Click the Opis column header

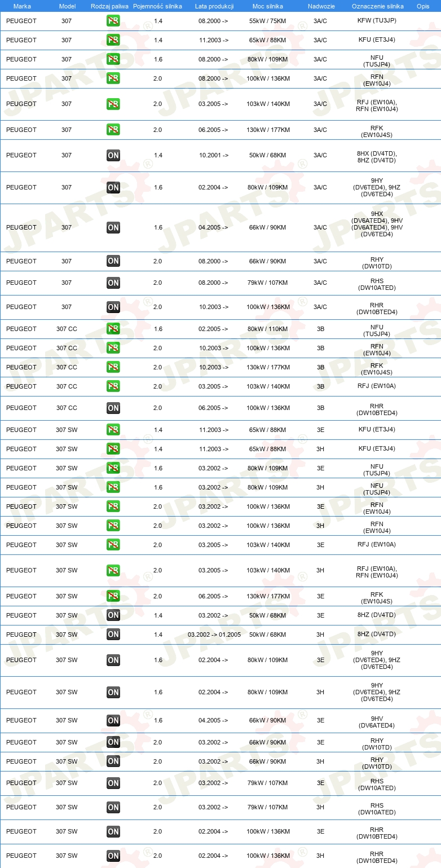tap(423, 6)
